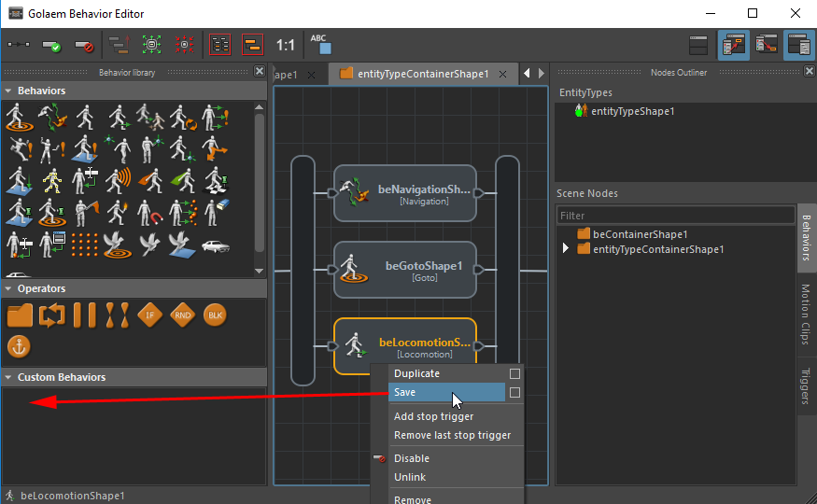Viewport: 817px width, 504px height.
Task: Toggle the plain dark window panel button
Action: 698,46
